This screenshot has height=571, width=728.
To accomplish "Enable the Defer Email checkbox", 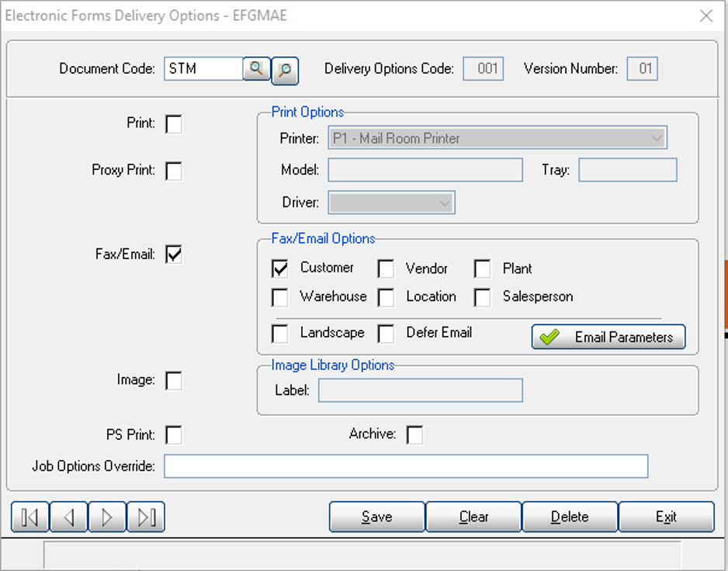I will click(386, 334).
